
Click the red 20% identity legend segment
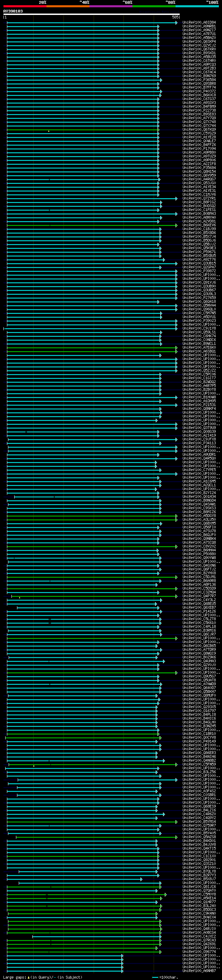(25, 6)
